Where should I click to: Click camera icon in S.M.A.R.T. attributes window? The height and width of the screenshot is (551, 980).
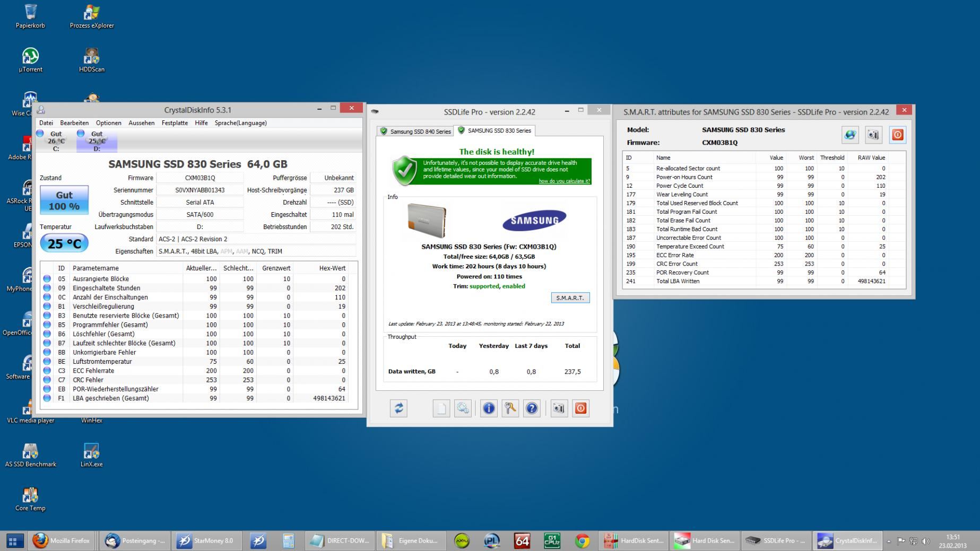tap(873, 135)
